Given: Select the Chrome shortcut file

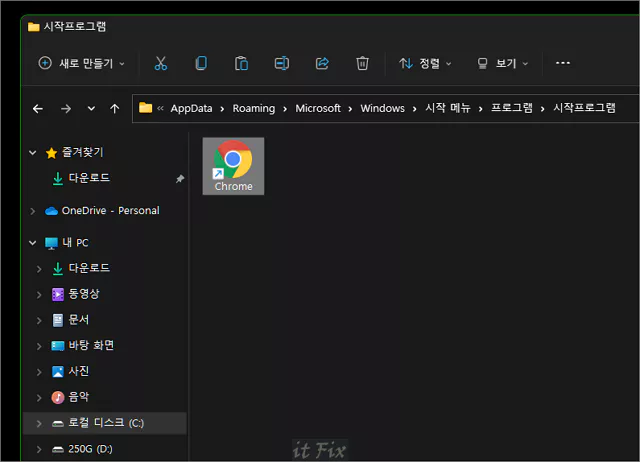Looking at the screenshot, I should pos(233,166).
